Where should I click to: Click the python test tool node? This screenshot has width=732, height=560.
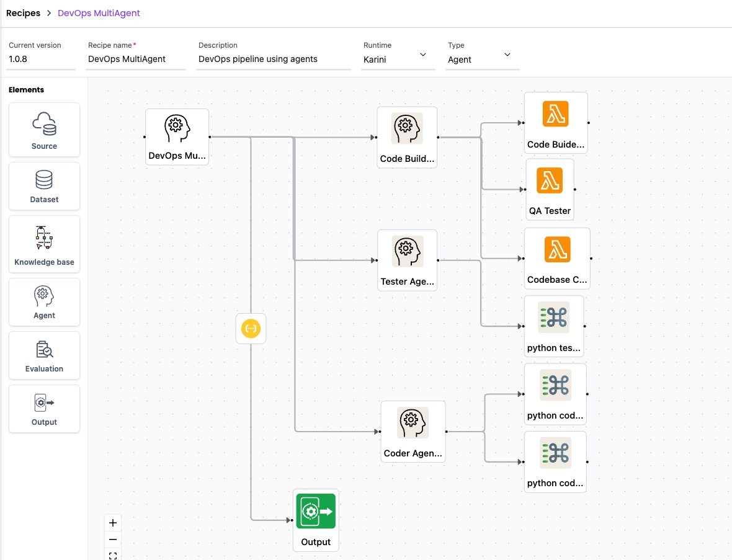coord(554,326)
